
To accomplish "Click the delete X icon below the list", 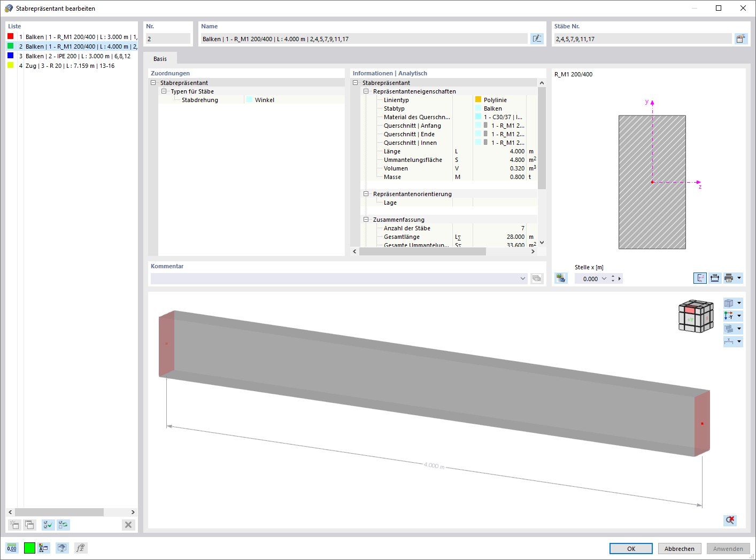I will (x=128, y=525).
